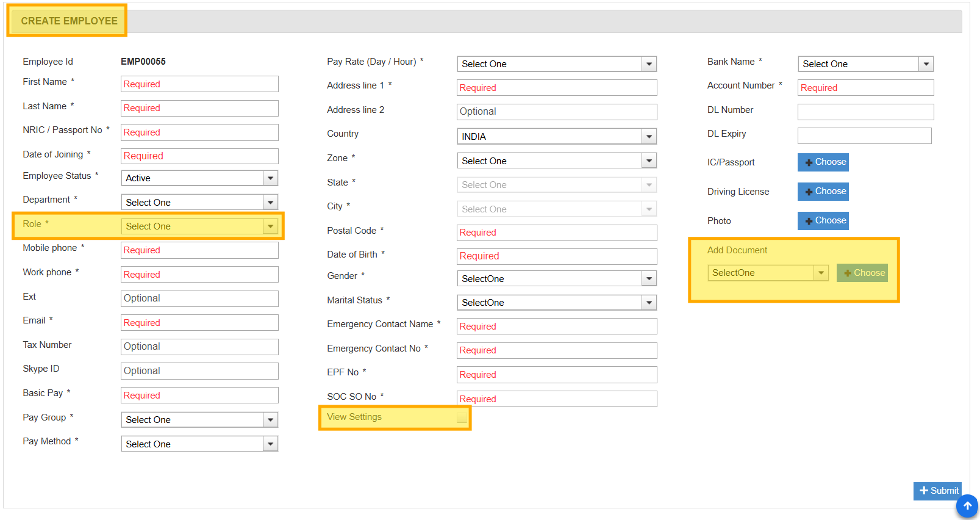Click the Skype ID field
Viewport: 980px width, 520px height.
pyautogui.click(x=199, y=371)
